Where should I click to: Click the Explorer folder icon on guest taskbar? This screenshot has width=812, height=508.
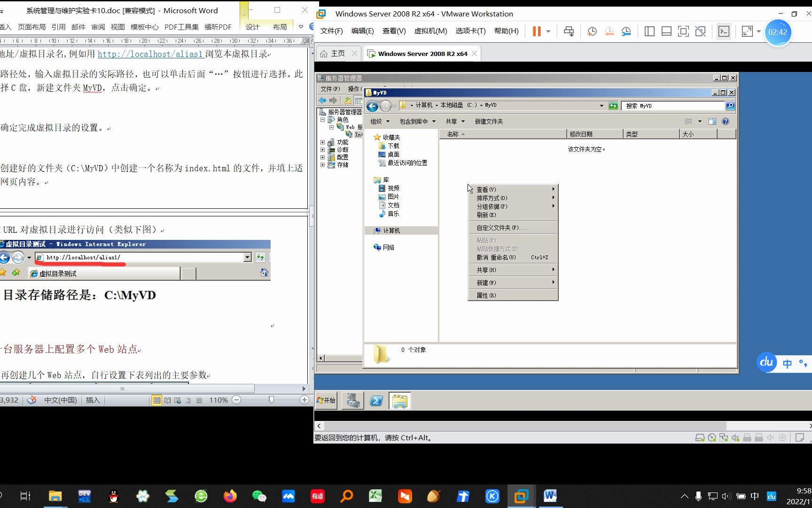point(400,401)
